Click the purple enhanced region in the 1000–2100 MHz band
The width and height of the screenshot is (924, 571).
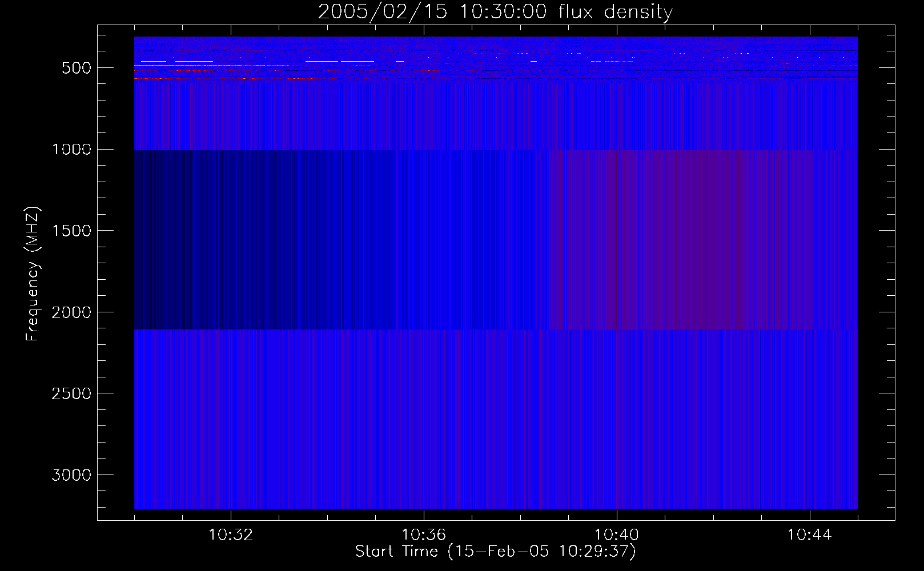coord(680,240)
